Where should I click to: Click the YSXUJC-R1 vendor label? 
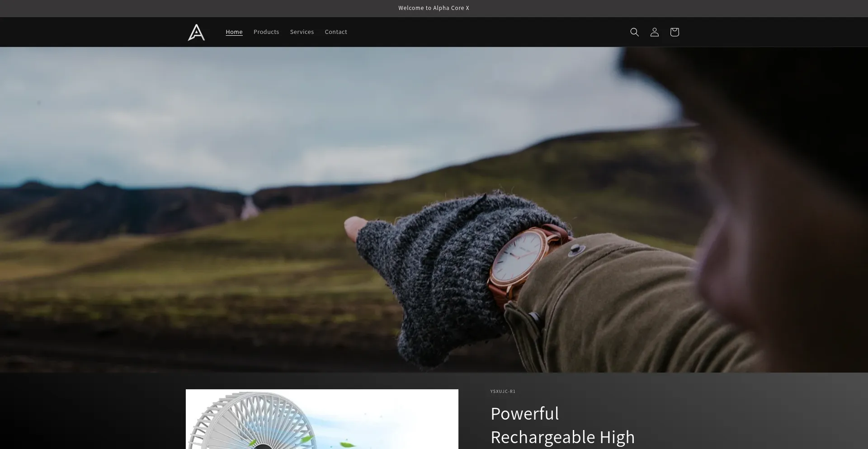[503, 392]
